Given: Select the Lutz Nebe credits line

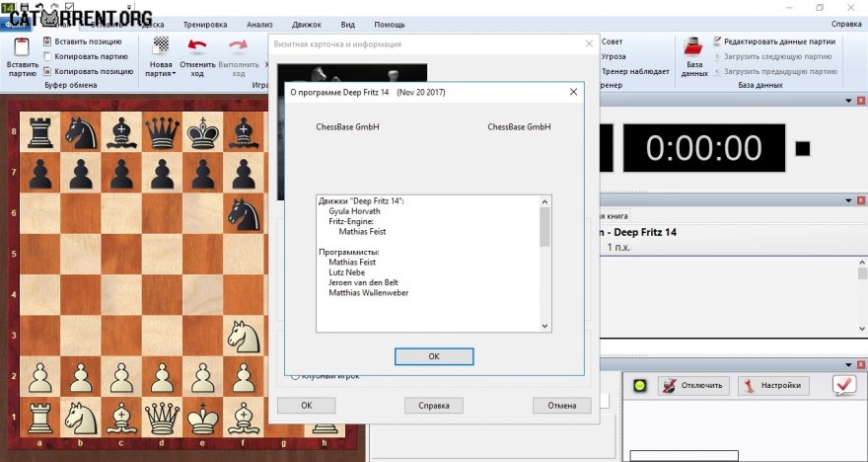Looking at the screenshot, I should 346,272.
